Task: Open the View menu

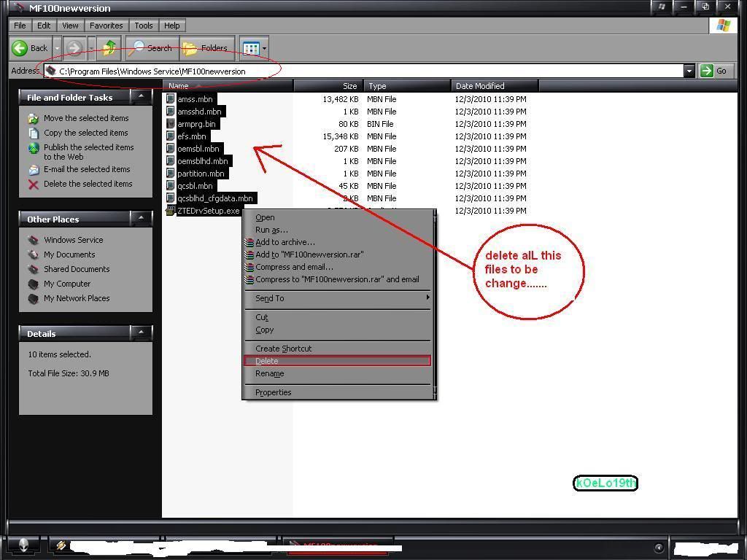Action: click(70, 26)
